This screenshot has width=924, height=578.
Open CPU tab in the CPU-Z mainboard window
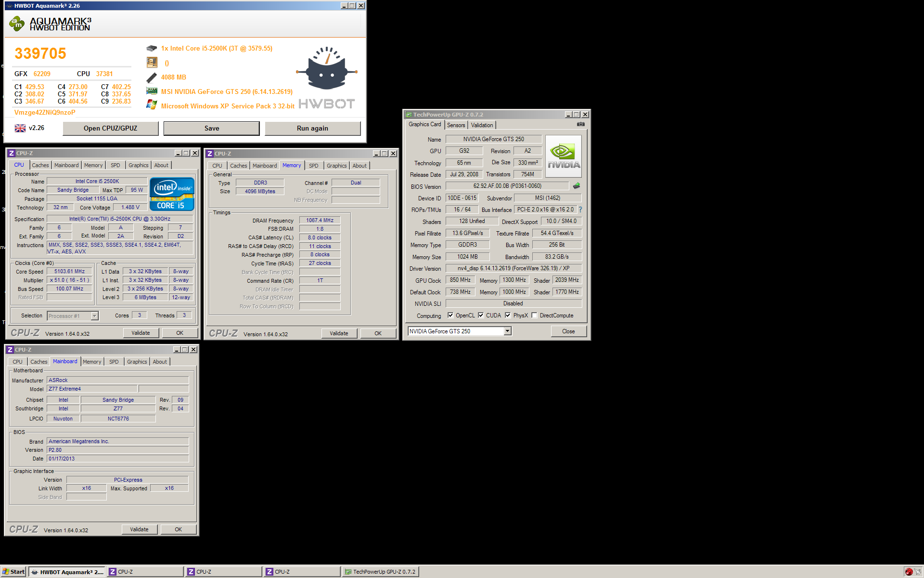[18, 362]
